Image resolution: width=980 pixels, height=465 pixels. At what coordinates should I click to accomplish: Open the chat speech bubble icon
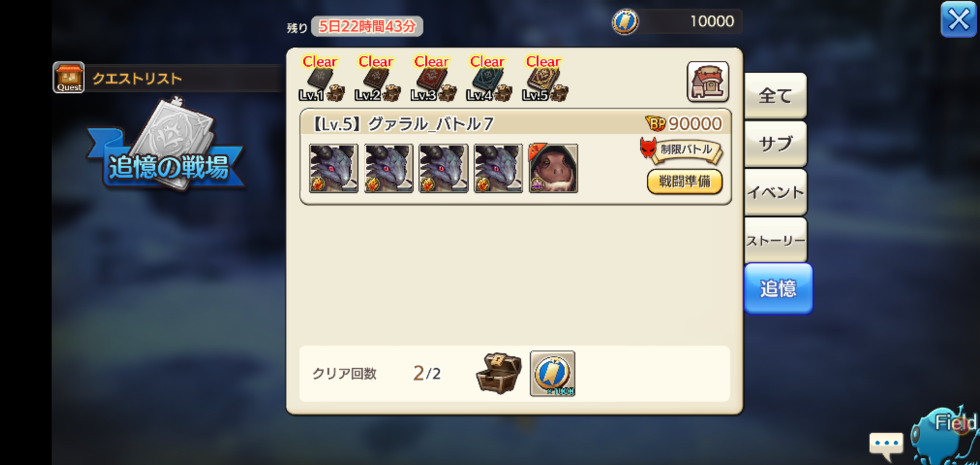pos(887,443)
